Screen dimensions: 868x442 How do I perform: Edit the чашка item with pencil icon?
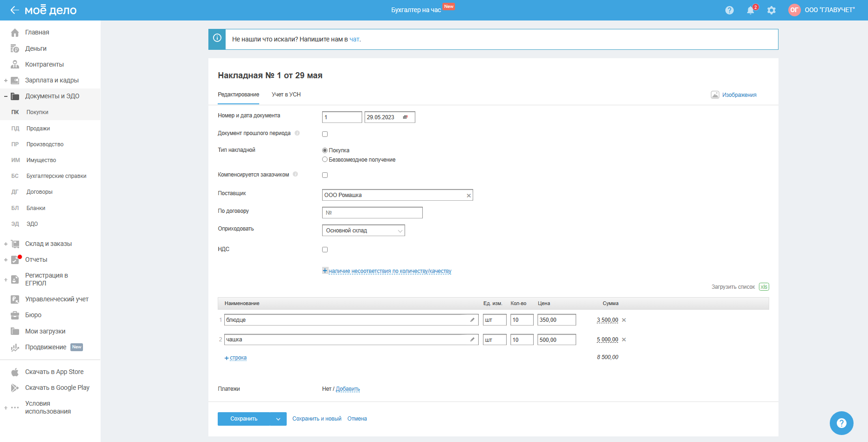click(x=472, y=340)
